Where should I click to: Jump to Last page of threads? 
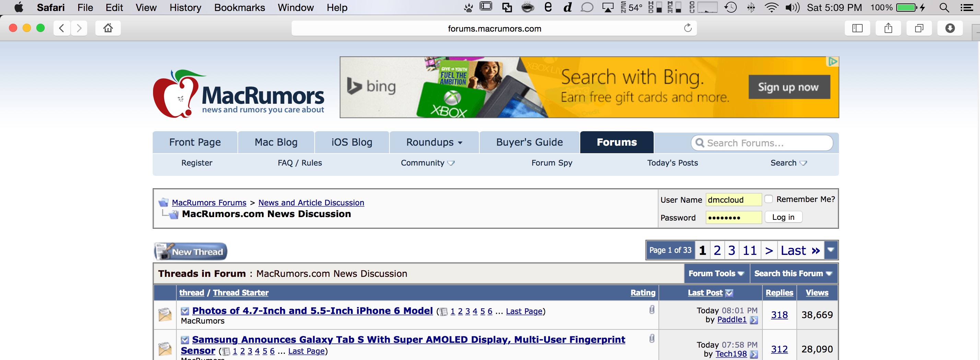click(x=801, y=250)
